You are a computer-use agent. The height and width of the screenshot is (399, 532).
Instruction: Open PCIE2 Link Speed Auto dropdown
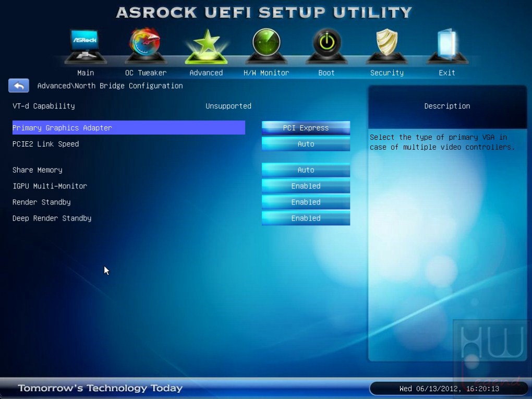(306, 144)
